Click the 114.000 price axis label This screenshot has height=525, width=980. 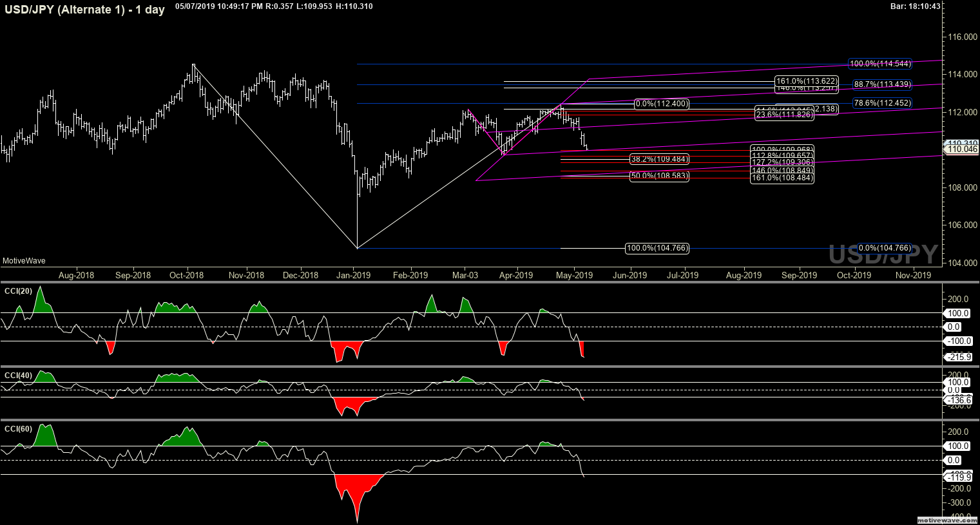click(963, 75)
